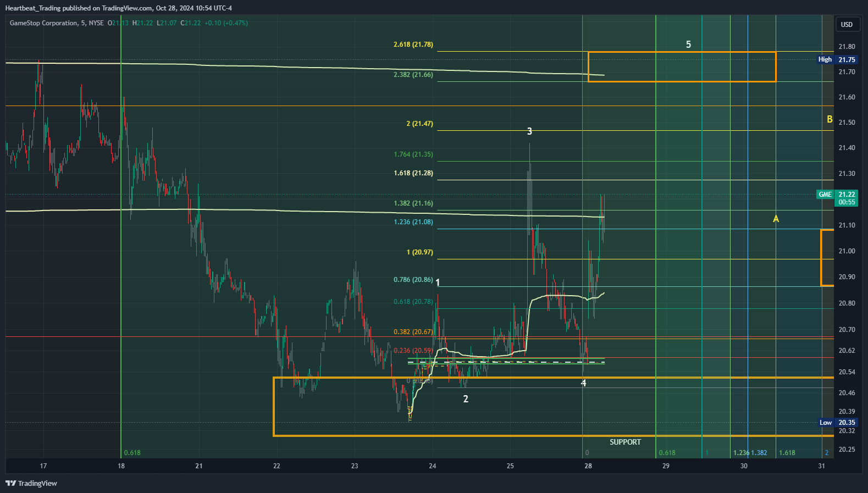This screenshot has width=868, height=493.
Task: Click the +0.10 (+0.47%) change value
Action: pyautogui.click(x=226, y=23)
